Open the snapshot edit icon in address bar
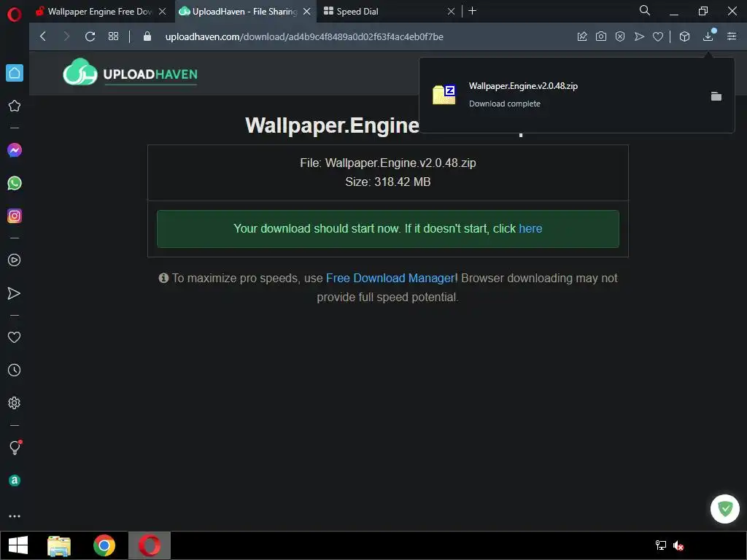Screen dimensions: 747x560 [x=582, y=36]
